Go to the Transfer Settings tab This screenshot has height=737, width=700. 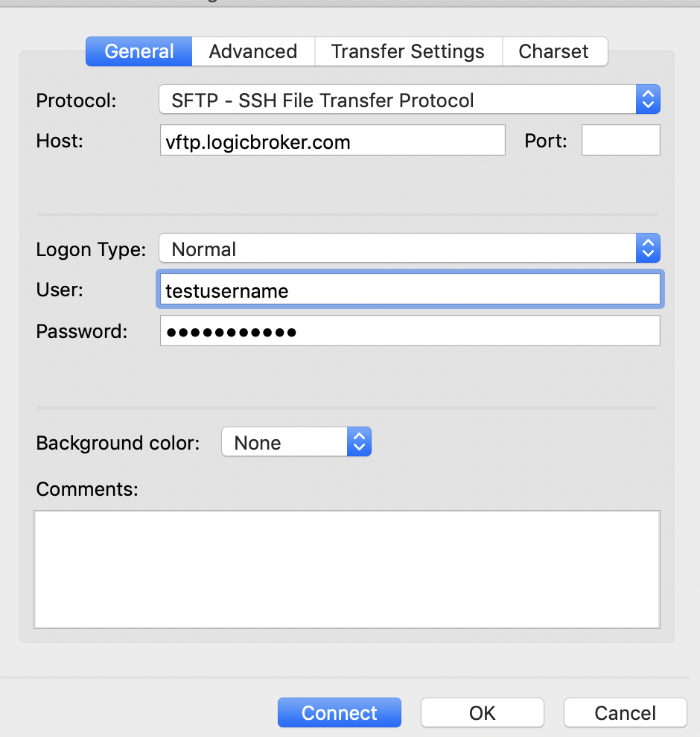coord(407,51)
